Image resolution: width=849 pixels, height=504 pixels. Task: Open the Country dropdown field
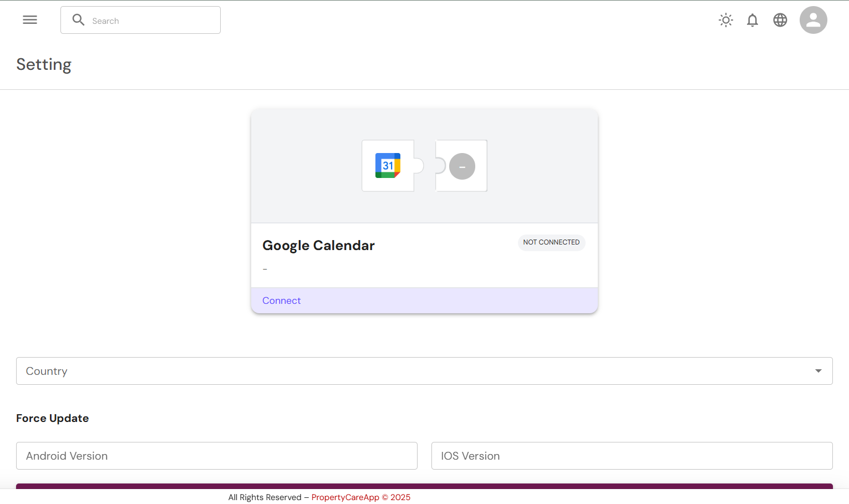[410, 371]
